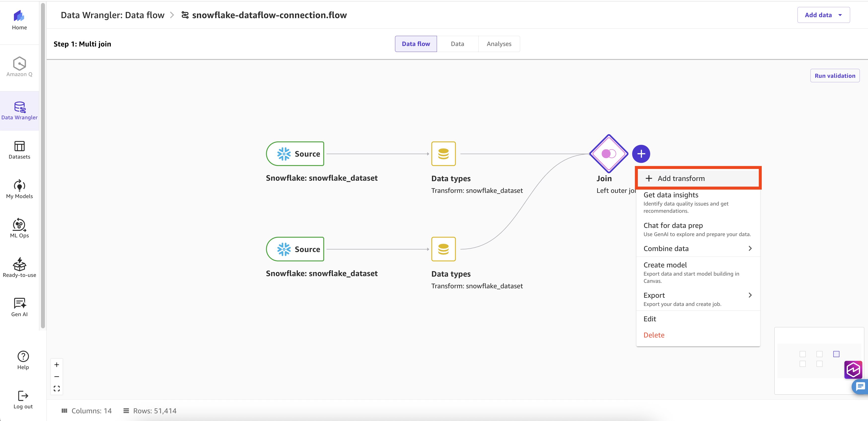Select top Snowflake Source node
This screenshot has height=421, width=868.
(x=295, y=154)
